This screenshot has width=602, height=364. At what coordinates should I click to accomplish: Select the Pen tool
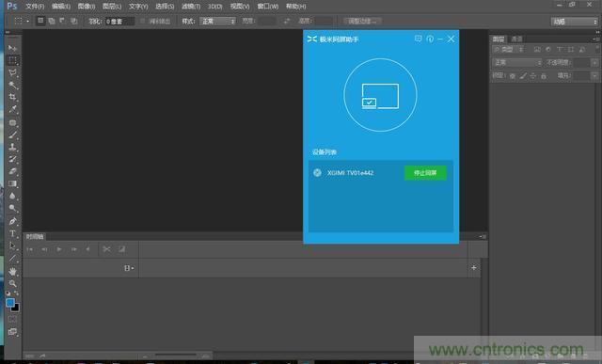pos(12,221)
